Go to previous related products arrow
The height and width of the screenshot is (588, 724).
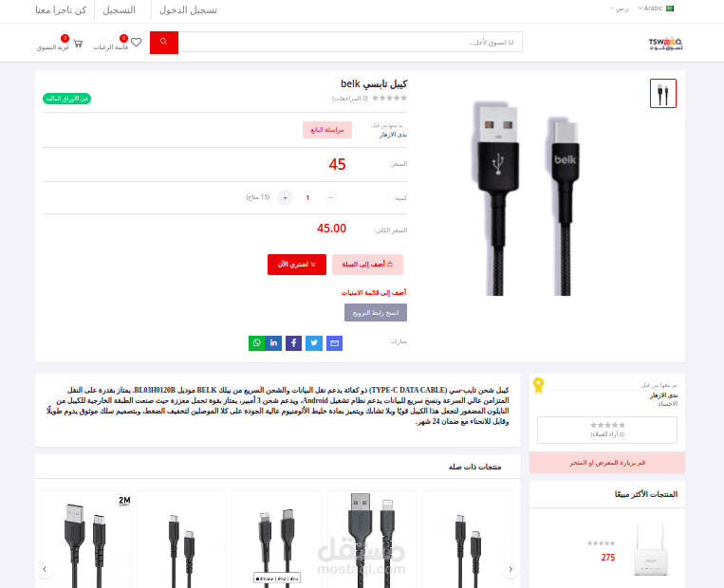(x=45, y=569)
